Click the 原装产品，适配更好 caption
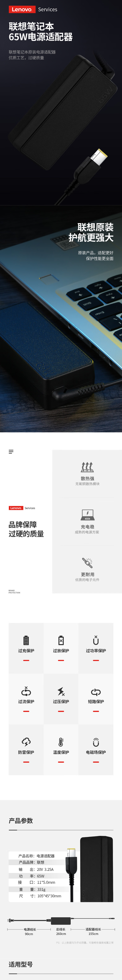Image resolution: width=122 pixels, height=980 pixels. coord(96,253)
